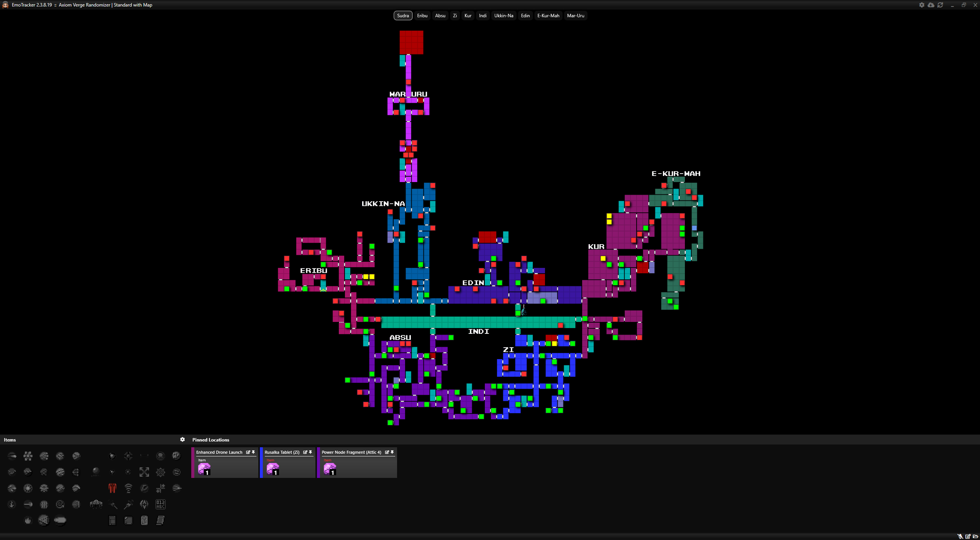
Task: Toggle the dark sphere item icon
Action: [96, 472]
